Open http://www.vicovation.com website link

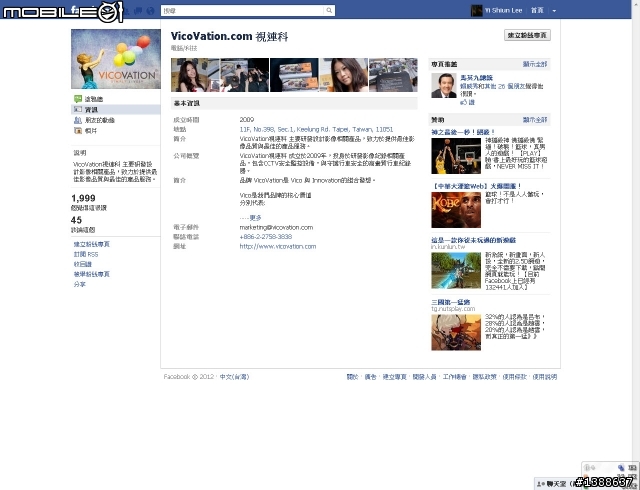278,246
